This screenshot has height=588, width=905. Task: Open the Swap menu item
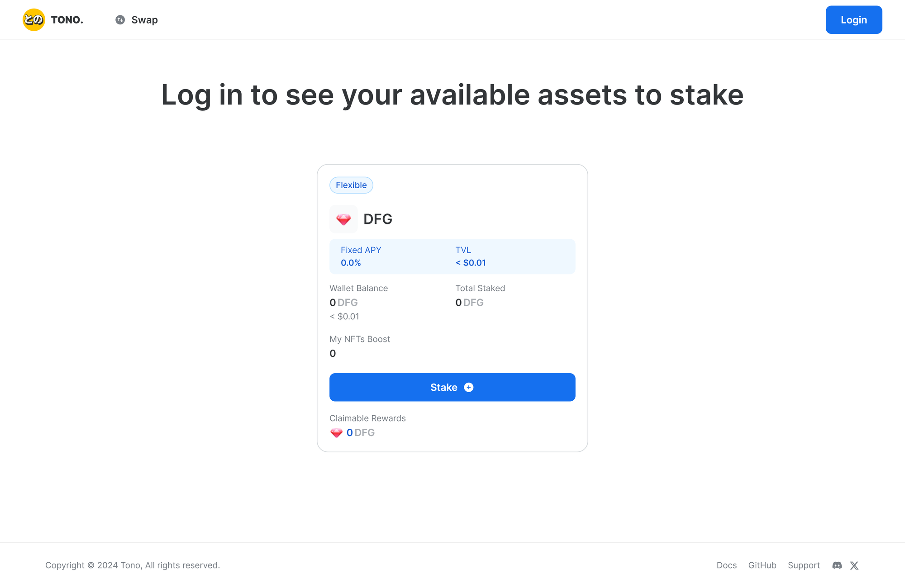pyautogui.click(x=137, y=20)
